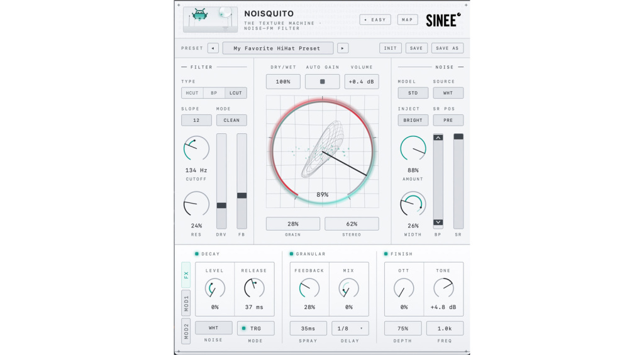Toggle the TRG mode button
The width and height of the screenshot is (644, 355).
coord(255,329)
